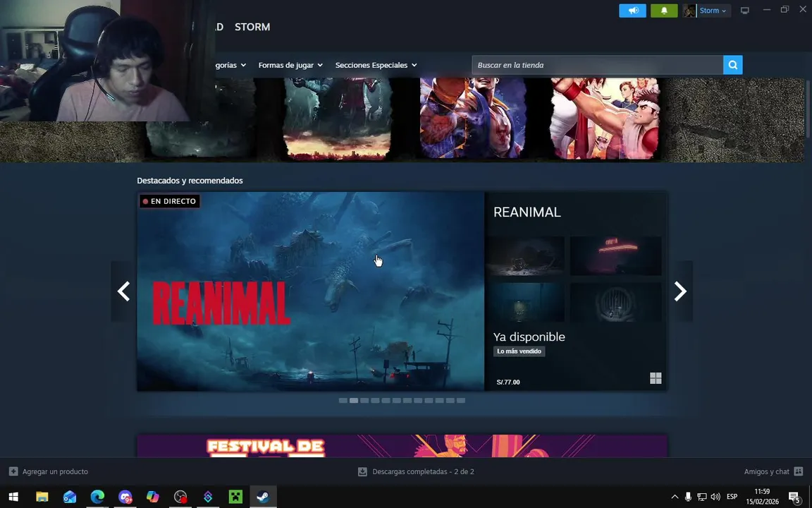Switch to OBS Studio in the taskbar
Image resolution: width=812 pixels, height=508 pixels.
(x=180, y=497)
